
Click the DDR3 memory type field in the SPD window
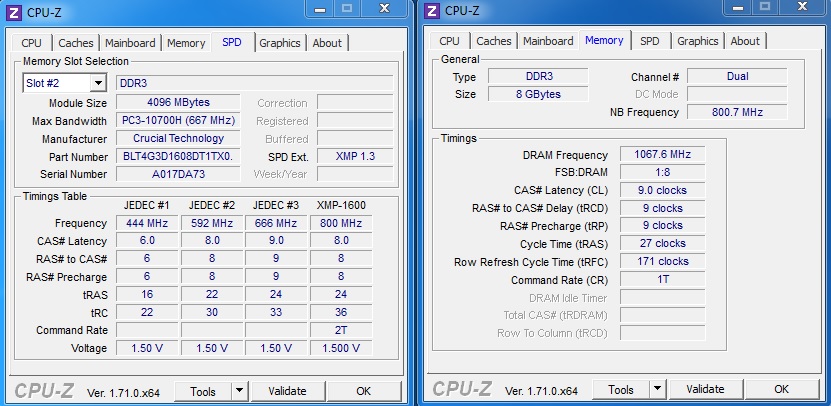pos(254,83)
